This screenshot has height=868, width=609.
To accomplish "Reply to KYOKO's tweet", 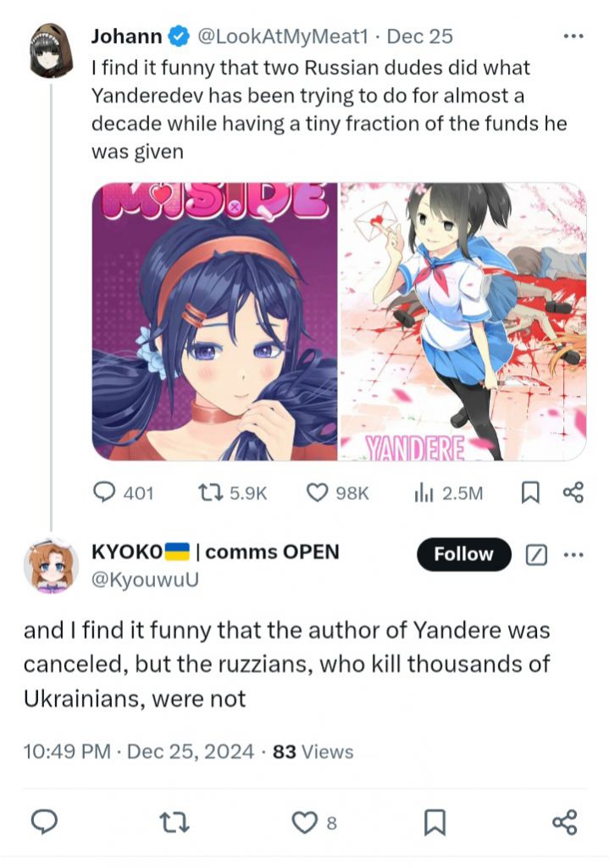I will pyautogui.click(x=44, y=822).
